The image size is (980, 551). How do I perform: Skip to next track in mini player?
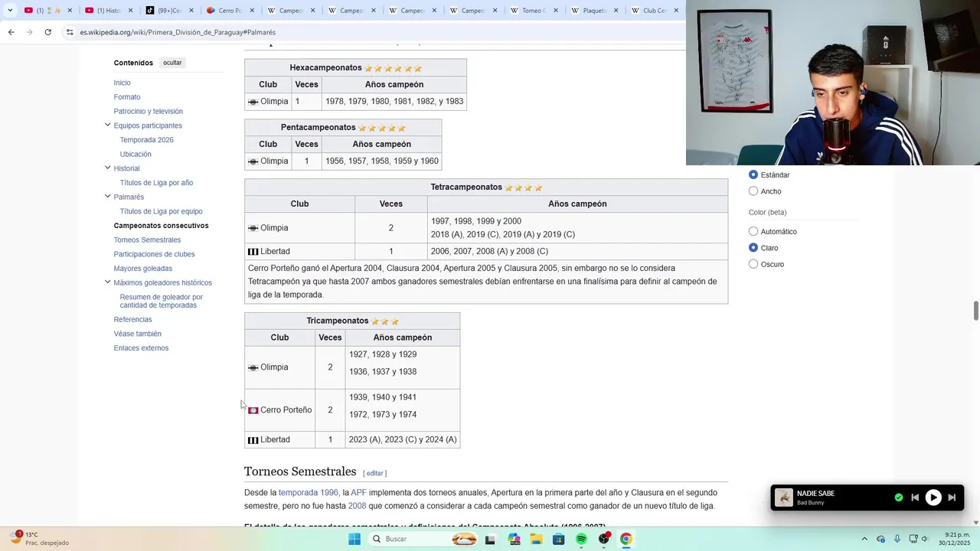click(952, 497)
